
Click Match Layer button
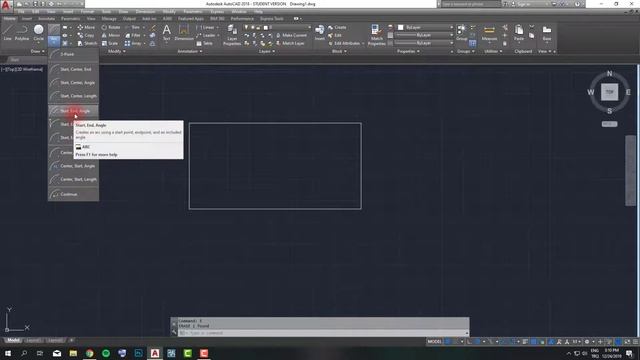click(290, 43)
